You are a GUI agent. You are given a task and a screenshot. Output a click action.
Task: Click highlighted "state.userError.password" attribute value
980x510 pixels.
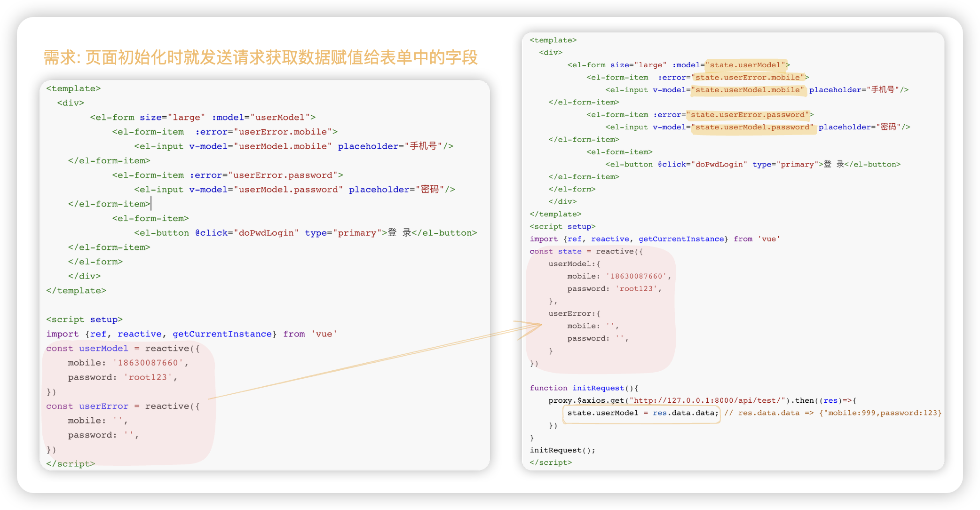(x=749, y=115)
